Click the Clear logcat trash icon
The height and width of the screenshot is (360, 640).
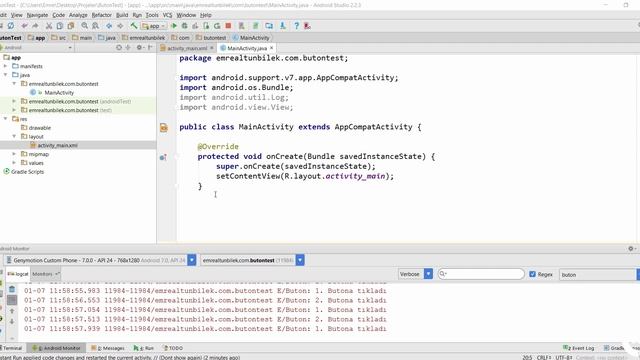[12, 289]
